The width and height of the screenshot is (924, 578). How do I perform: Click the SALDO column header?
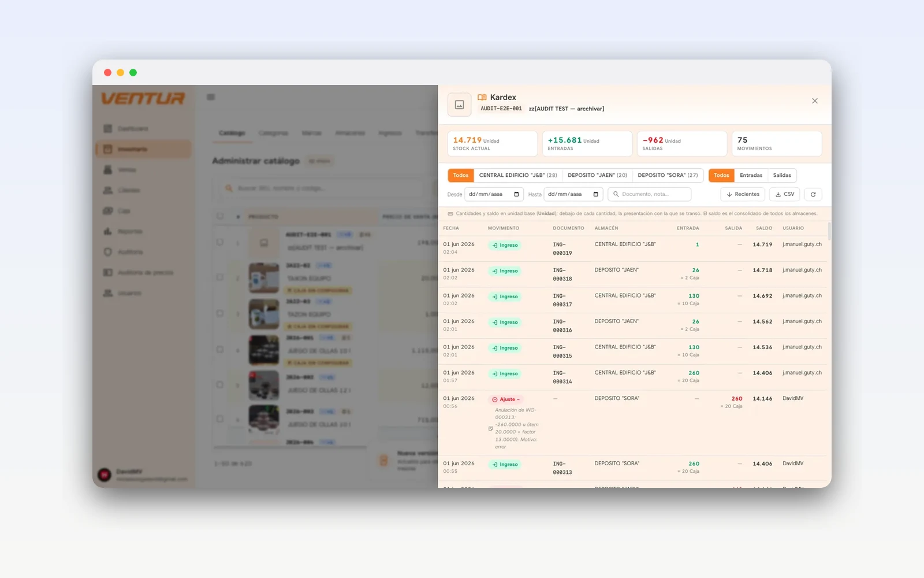pos(764,228)
